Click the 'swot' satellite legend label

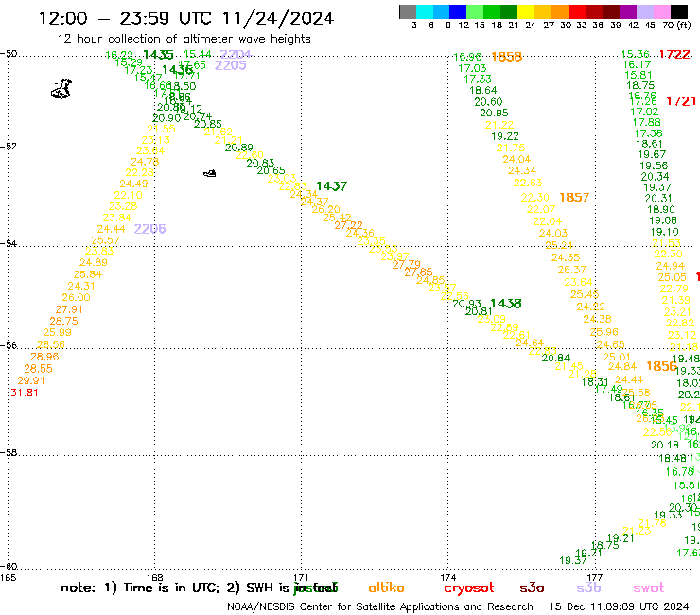tap(649, 588)
